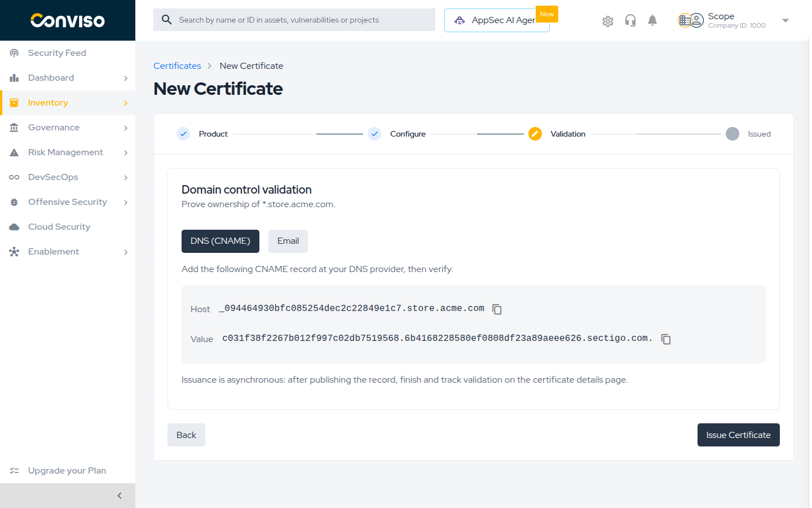Open the AppSec AI Agent button

coord(497,20)
